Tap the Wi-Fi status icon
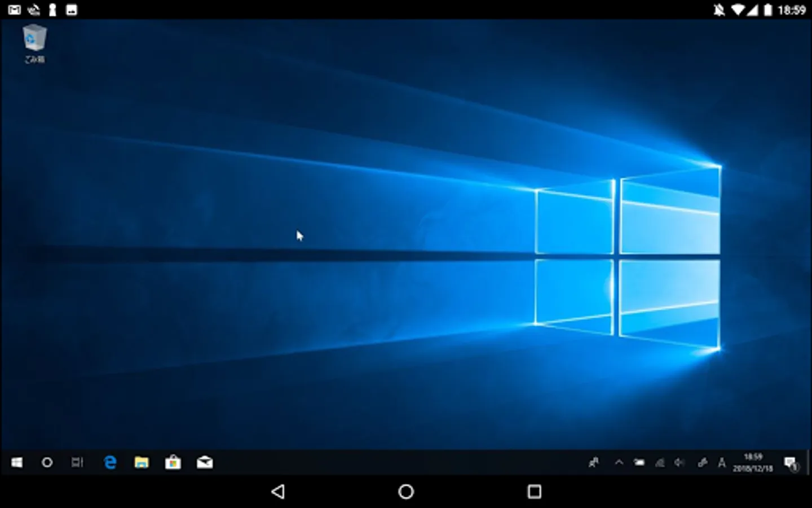The height and width of the screenshot is (508, 812). click(x=737, y=10)
